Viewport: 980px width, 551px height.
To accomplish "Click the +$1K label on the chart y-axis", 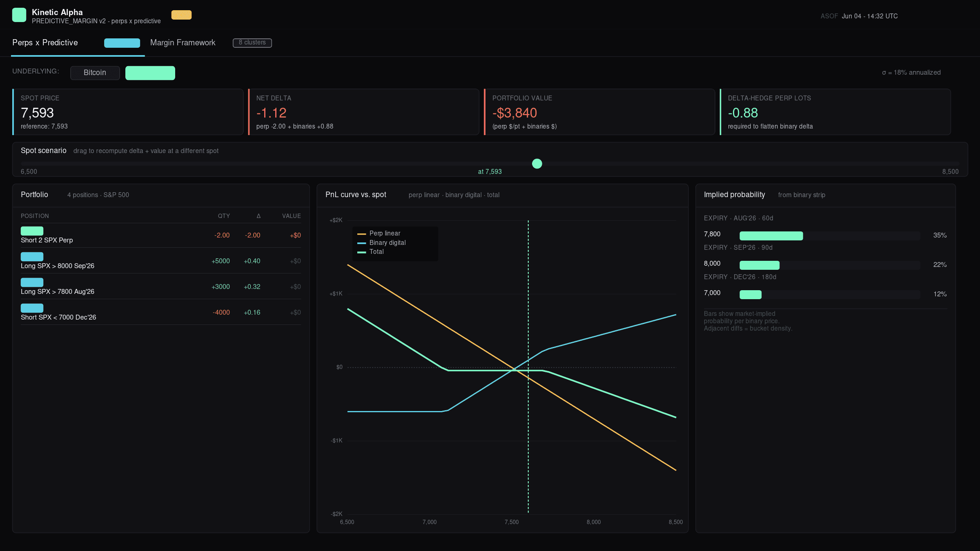I will 336,294.
